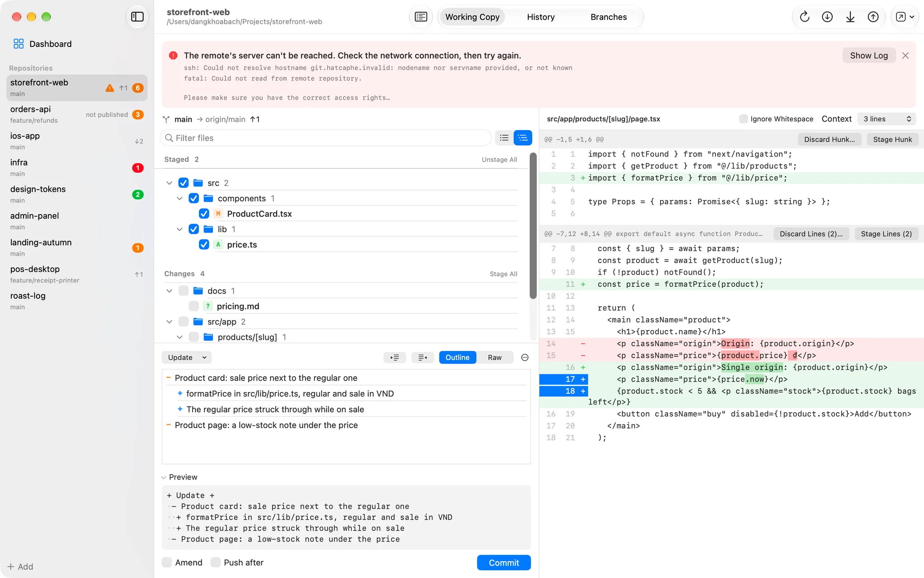The width and height of the screenshot is (924, 578).
Task: Click the Commit button
Action: (504, 563)
